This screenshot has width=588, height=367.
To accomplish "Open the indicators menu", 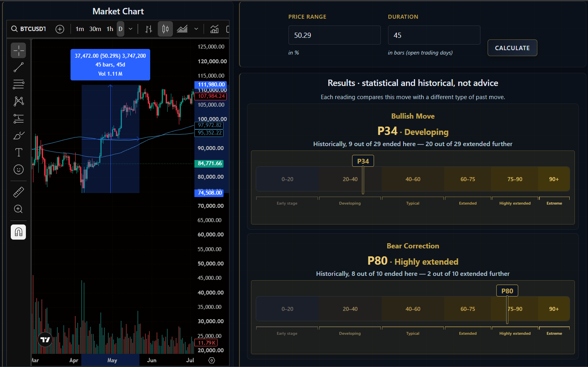I will coord(214,29).
